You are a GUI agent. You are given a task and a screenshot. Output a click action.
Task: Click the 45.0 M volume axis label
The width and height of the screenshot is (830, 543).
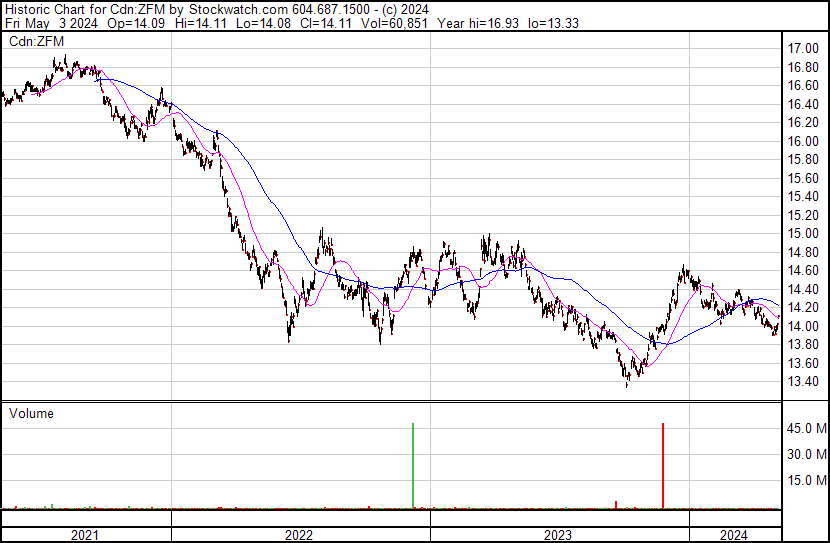[x=807, y=428]
